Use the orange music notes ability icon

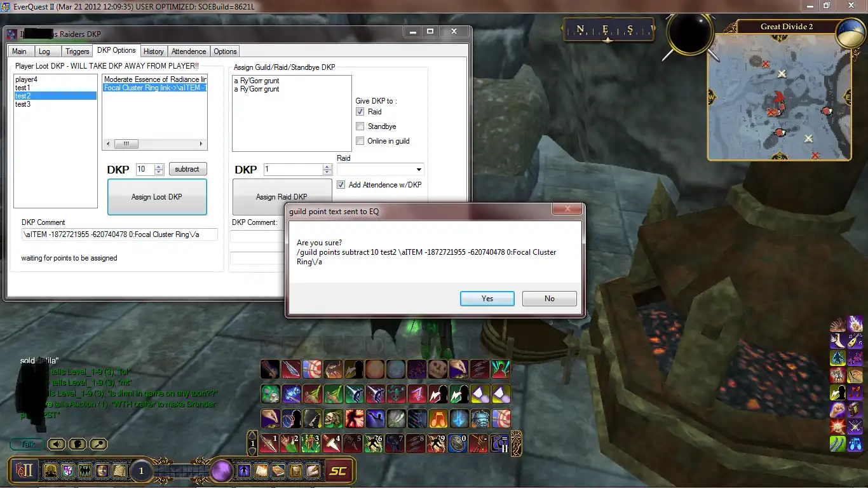pos(438,418)
